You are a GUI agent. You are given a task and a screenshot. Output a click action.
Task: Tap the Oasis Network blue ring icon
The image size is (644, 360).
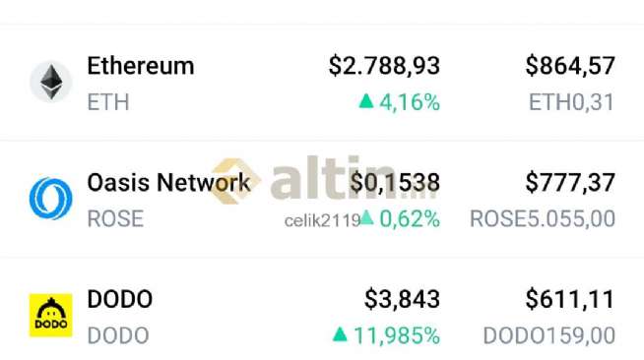[51, 199]
